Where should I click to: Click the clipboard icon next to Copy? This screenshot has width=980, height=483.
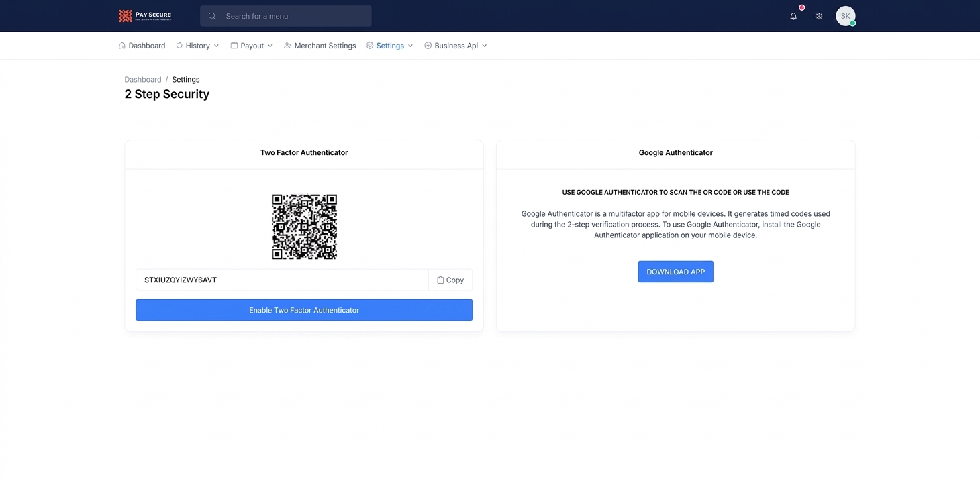coord(440,280)
